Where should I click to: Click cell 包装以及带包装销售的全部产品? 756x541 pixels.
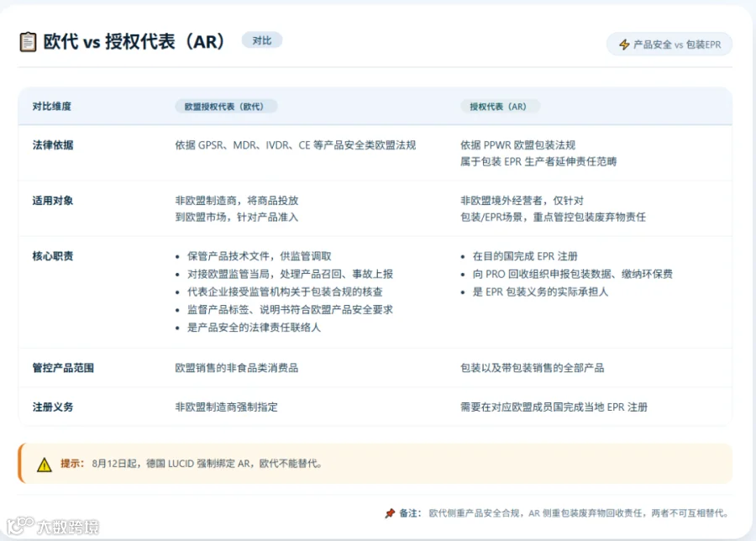(533, 368)
